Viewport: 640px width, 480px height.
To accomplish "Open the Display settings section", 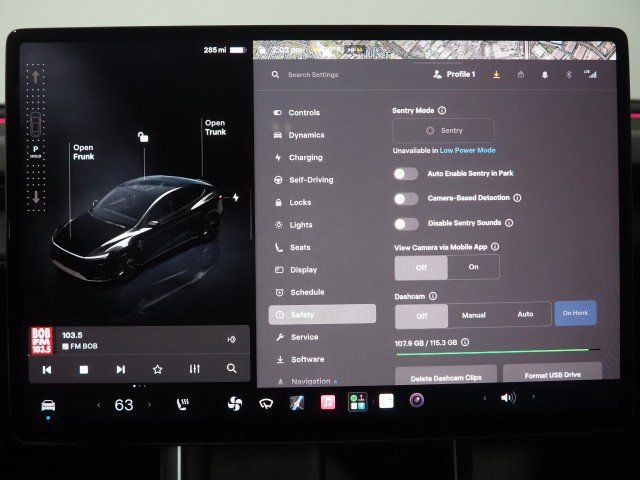I will tap(297, 270).
